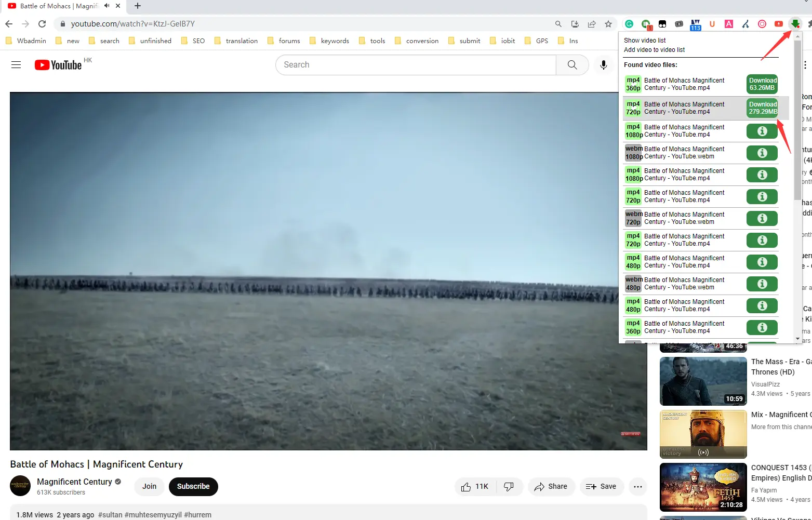Viewport: 812px width, 520px height.
Task: Share the video
Action: point(551,487)
